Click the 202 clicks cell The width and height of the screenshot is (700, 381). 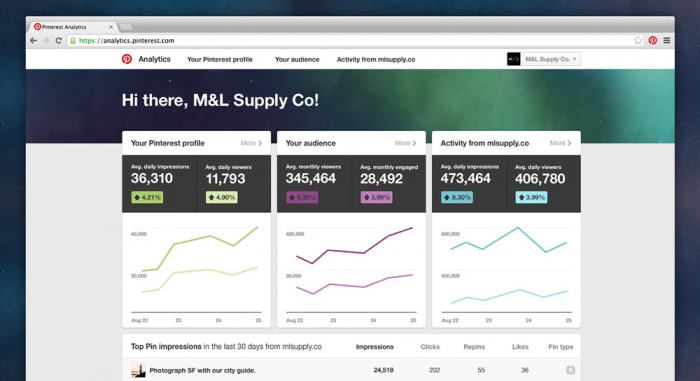coord(434,370)
